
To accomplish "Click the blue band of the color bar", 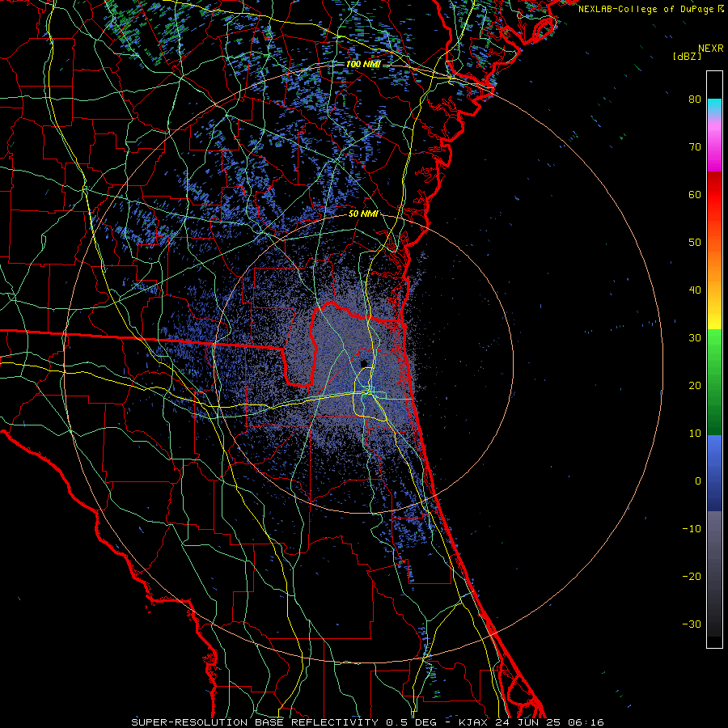I will (x=714, y=473).
